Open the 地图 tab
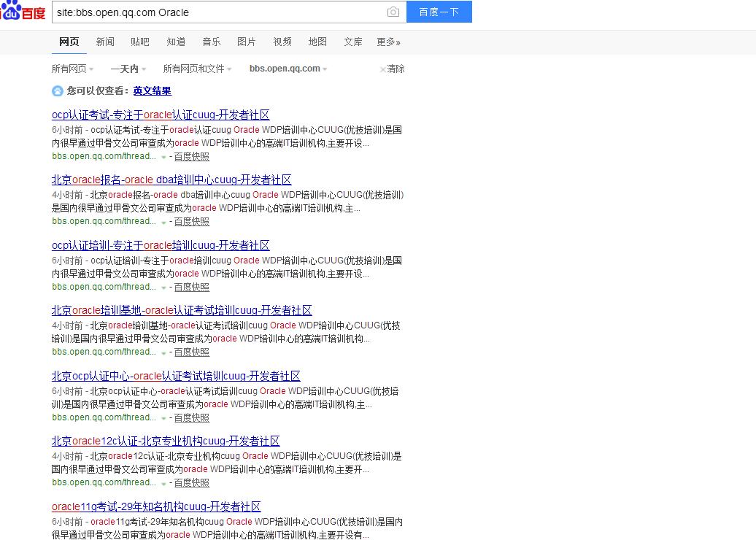 point(317,42)
